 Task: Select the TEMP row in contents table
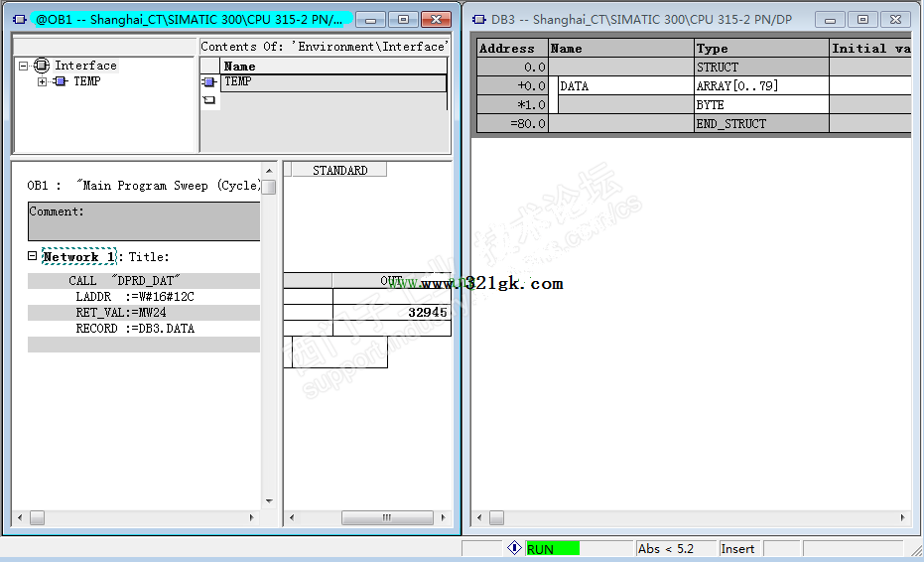333,82
